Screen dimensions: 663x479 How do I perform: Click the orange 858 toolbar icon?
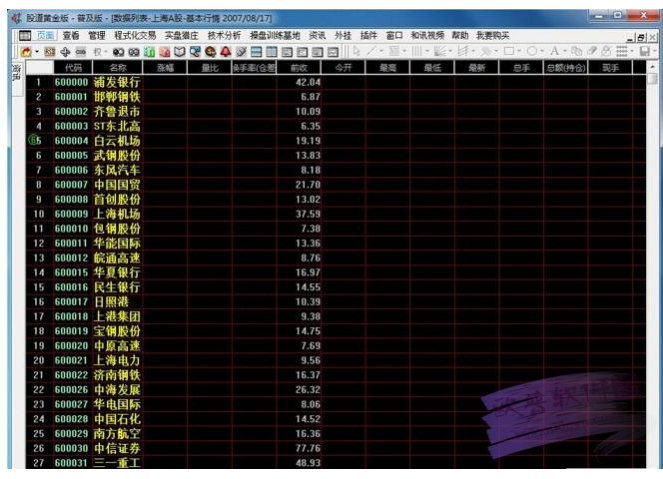pyautogui.click(x=50, y=52)
